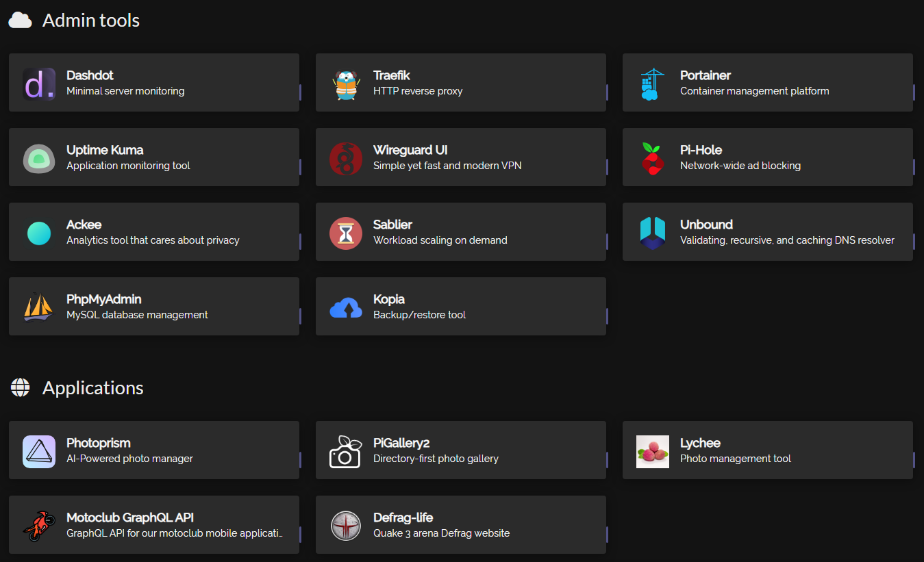
Task: Click the Kopia cloud upload icon
Action: pyautogui.click(x=346, y=308)
